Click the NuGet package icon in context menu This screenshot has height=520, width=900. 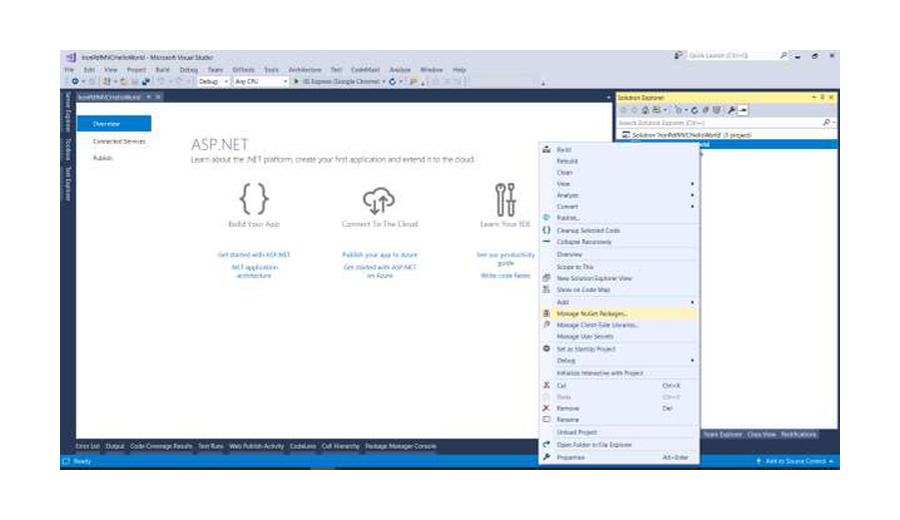pyautogui.click(x=546, y=313)
